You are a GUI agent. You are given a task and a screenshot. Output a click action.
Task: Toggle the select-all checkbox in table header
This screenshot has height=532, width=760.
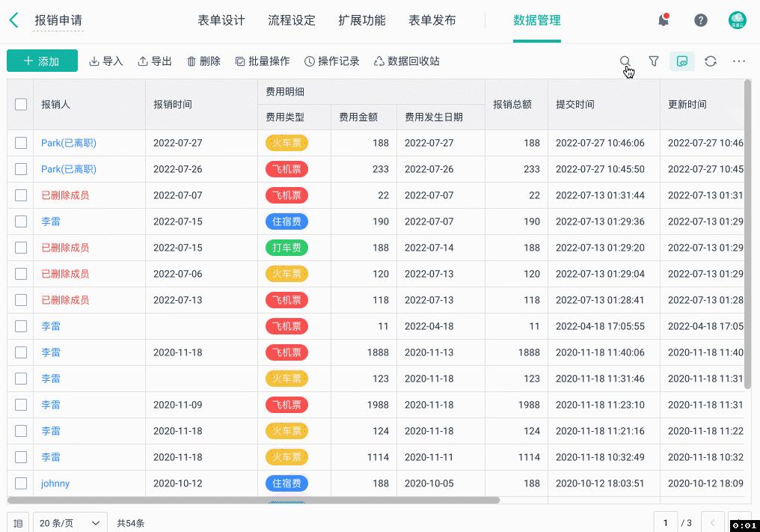[21, 104]
